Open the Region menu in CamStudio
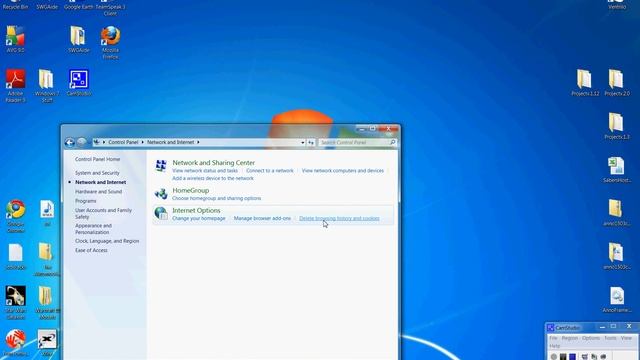Screen dimensions: 640x360 coord(569,338)
